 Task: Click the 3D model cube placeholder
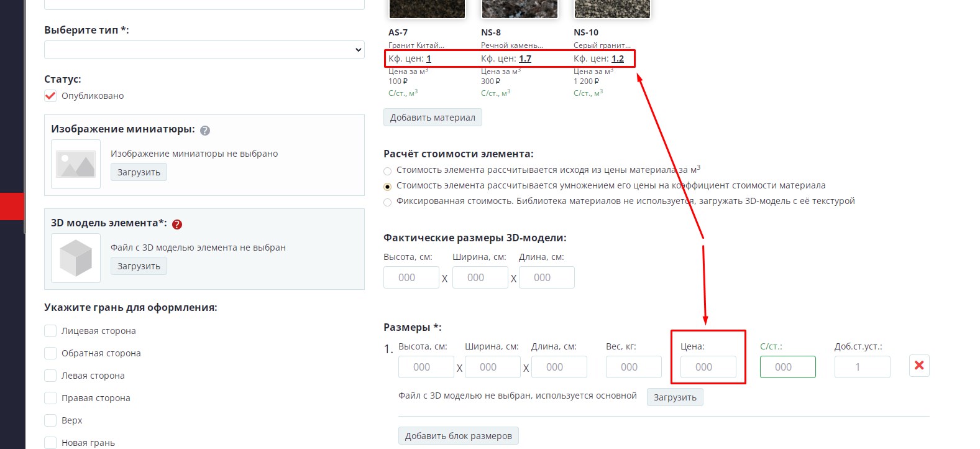coord(76,258)
